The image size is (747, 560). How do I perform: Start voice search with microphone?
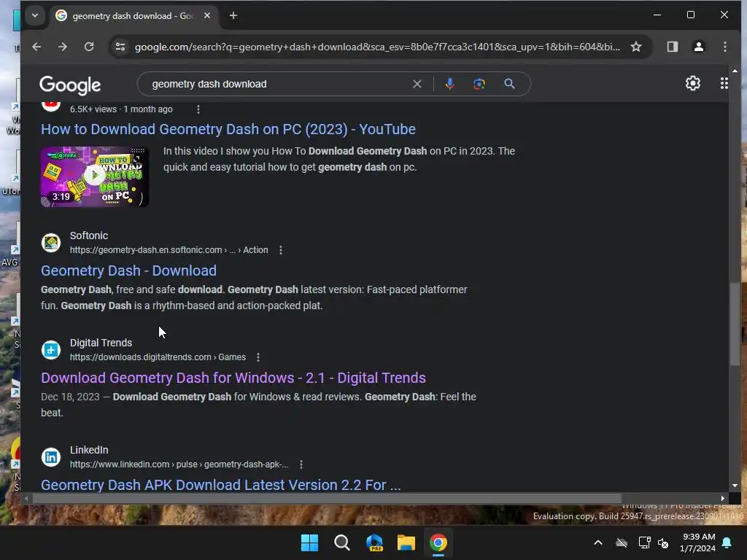[x=449, y=85]
